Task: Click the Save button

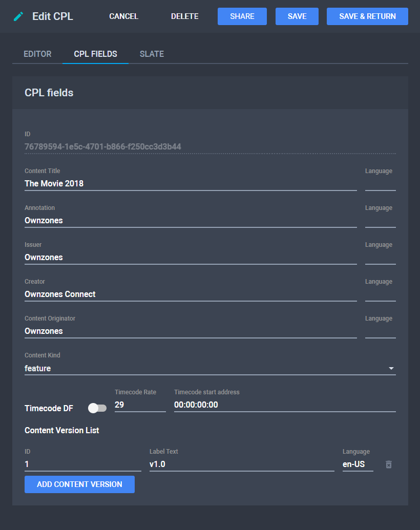Action: 297,16
